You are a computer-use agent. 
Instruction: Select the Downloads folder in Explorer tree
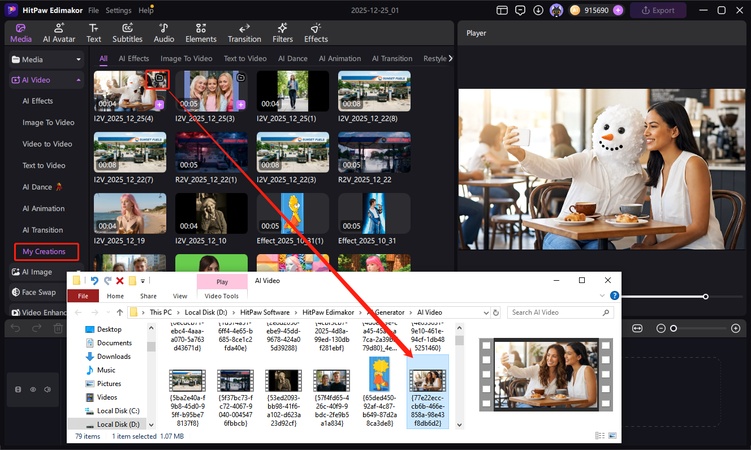(x=113, y=356)
